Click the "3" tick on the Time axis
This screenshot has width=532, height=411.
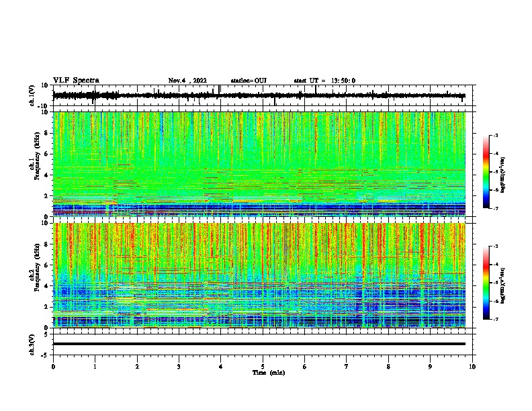(x=179, y=367)
